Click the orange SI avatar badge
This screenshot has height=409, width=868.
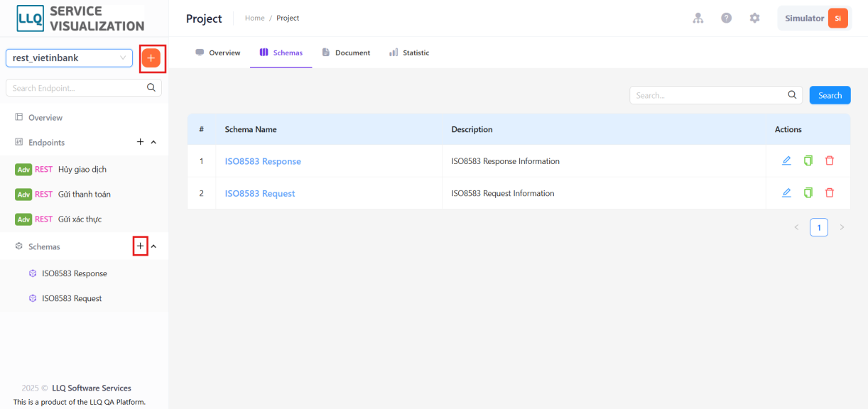pos(838,18)
